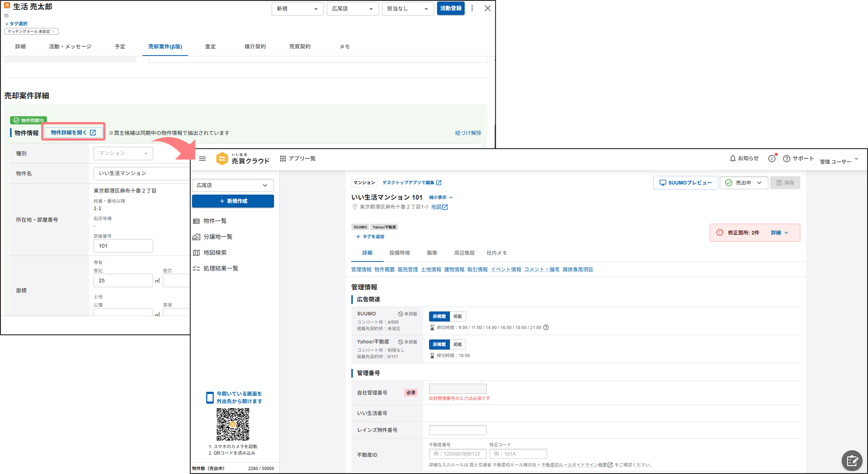Image resolution: width=868 pixels, height=474 pixels.
Task: Click the 保存 button
Action: tap(785, 183)
